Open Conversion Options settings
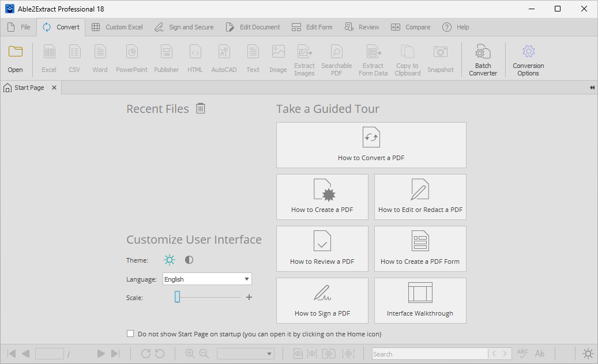The height and width of the screenshot is (364, 598). (x=528, y=58)
